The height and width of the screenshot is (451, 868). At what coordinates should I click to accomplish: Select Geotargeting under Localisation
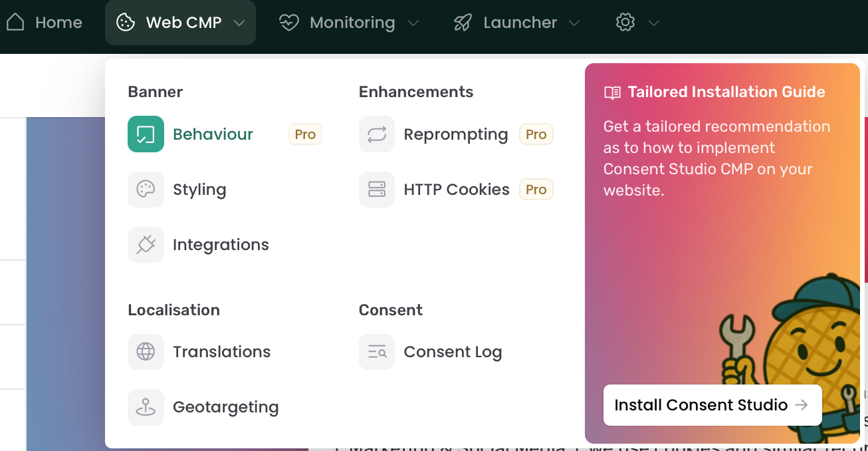pyautogui.click(x=225, y=408)
